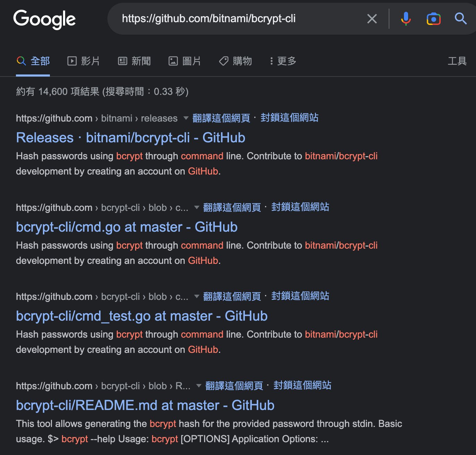Open the bcrypt-cli/README.md result
The height and width of the screenshot is (455, 476).
(x=145, y=405)
